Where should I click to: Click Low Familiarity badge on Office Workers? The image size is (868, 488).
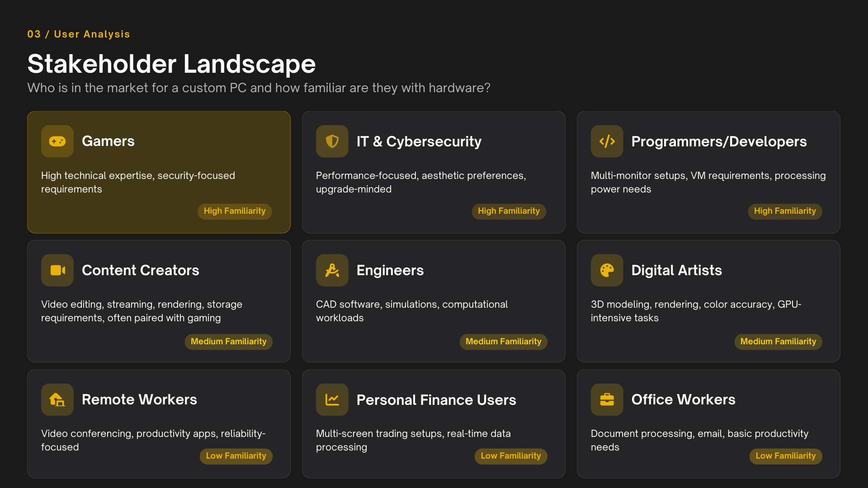click(786, 456)
